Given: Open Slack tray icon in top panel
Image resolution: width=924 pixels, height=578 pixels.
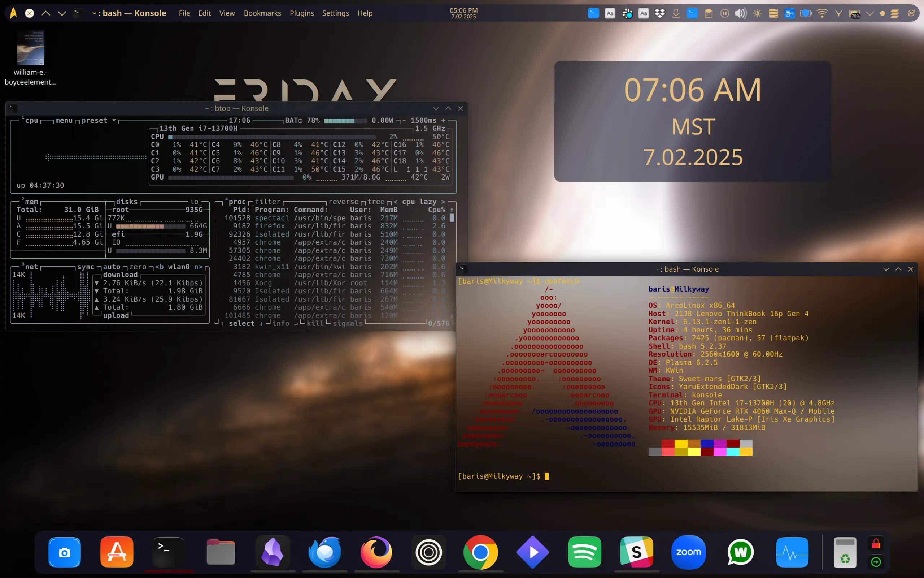Looking at the screenshot, I should click(627, 13).
